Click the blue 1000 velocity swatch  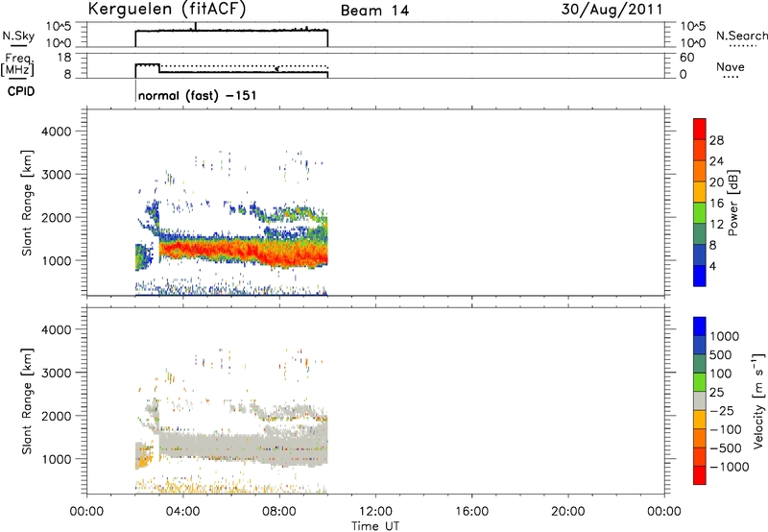pyautogui.click(x=700, y=326)
